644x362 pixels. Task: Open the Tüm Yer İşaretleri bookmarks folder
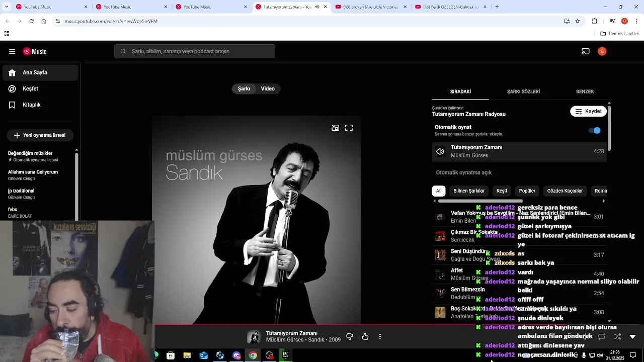coord(620,34)
